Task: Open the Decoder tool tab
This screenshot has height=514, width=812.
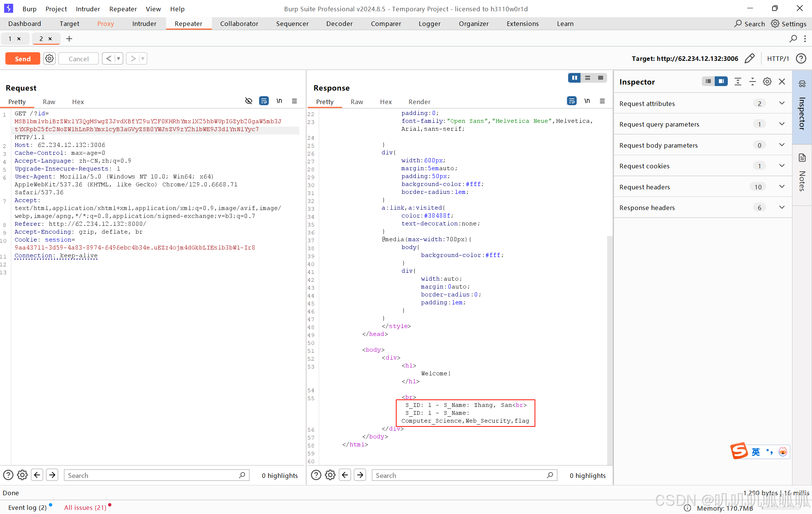Action: point(339,24)
